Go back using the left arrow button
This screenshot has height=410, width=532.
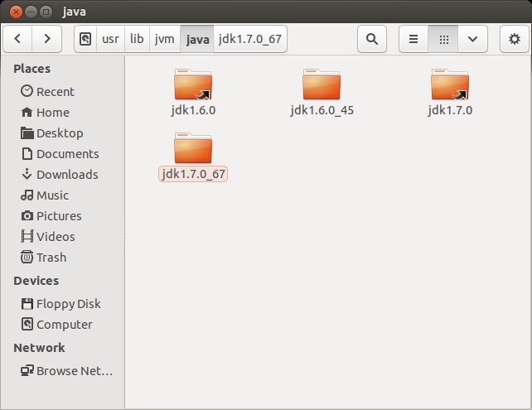(x=17, y=39)
